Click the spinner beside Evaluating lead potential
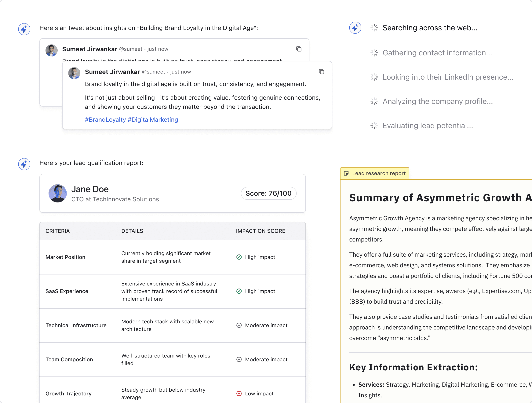 coord(374,125)
